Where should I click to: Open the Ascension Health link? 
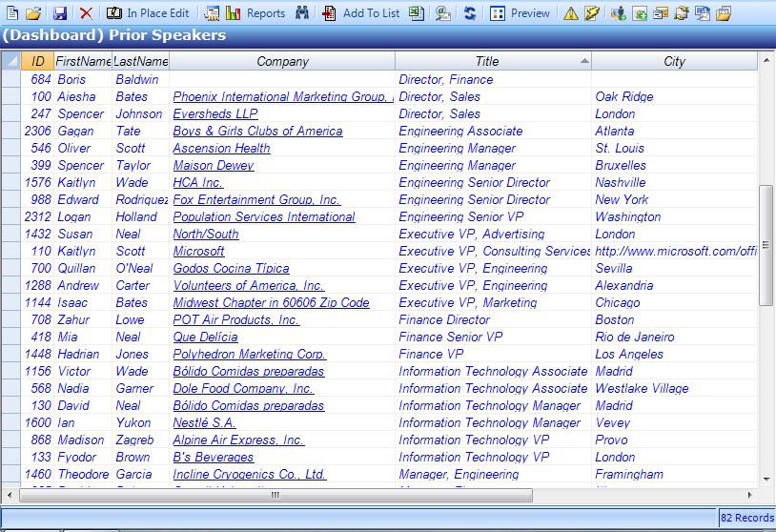coord(221,148)
